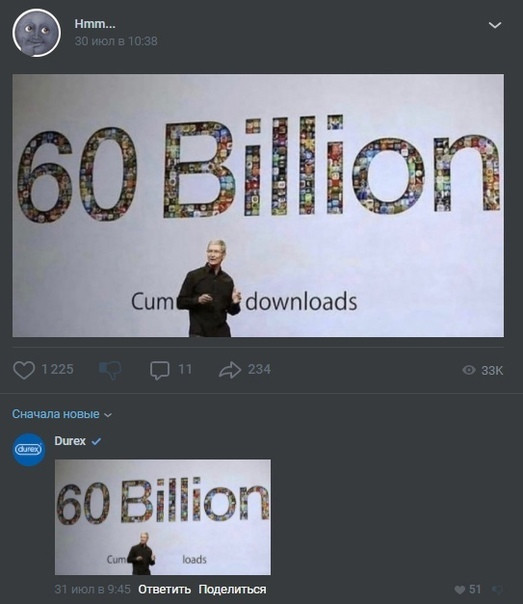Open post timestamp 30 июл в 10:38
The width and height of the screenshot is (523, 604).
pyautogui.click(x=116, y=41)
